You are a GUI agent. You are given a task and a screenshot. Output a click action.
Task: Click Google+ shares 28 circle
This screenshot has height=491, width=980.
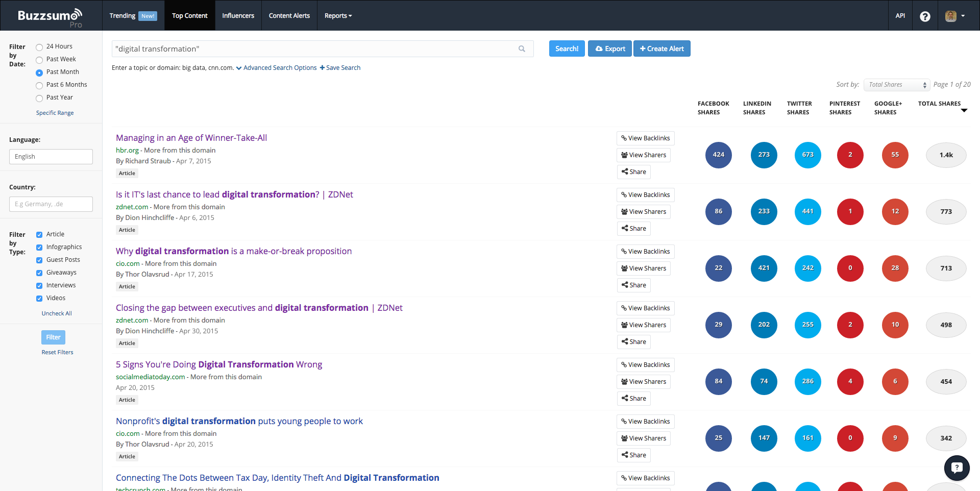tap(895, 268)
